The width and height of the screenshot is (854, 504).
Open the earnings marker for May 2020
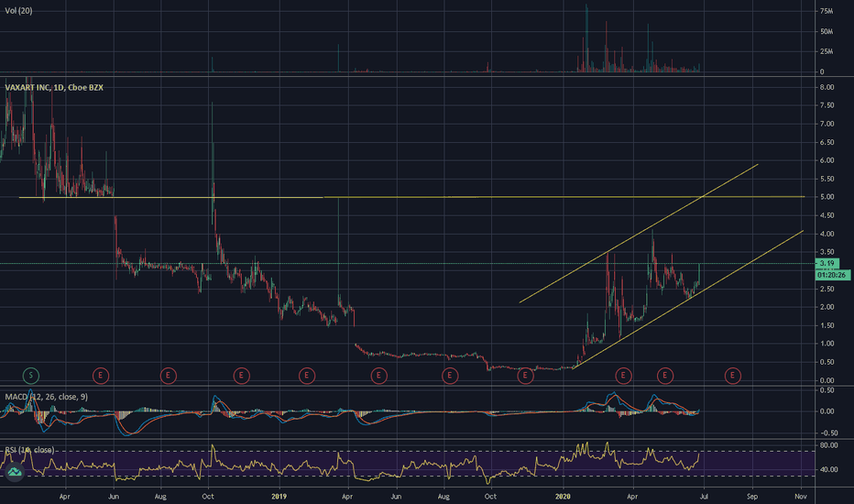665,376
